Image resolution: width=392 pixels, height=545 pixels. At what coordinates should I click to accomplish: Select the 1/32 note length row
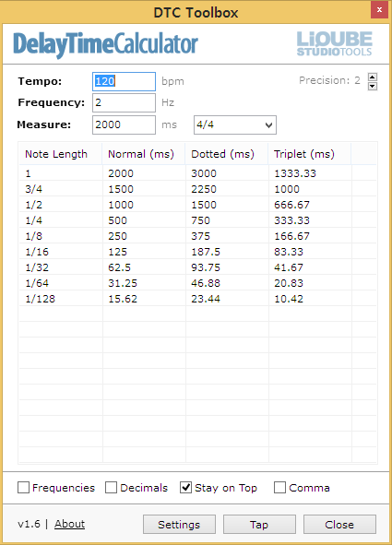pyautogui.click(x=197, y=267)
